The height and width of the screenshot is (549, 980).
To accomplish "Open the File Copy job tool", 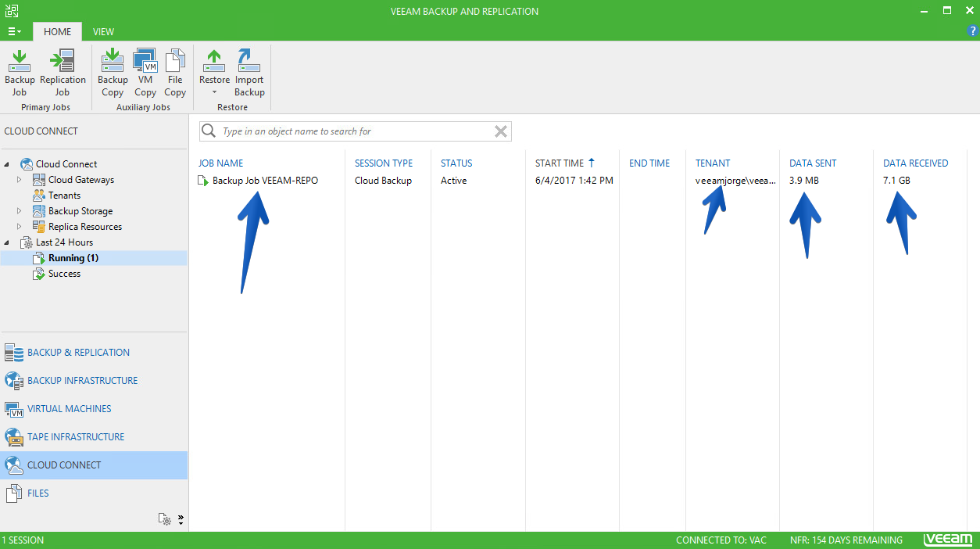I will click(175, 73).
